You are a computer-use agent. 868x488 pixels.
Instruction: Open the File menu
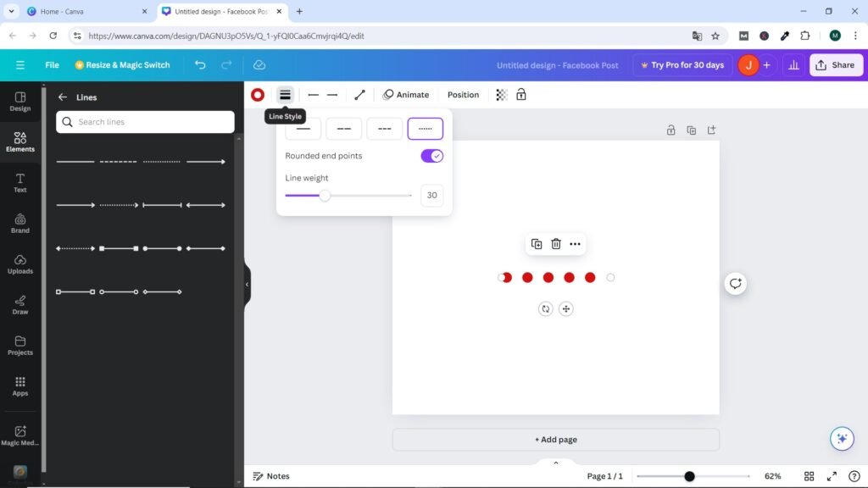coord(52,65)
